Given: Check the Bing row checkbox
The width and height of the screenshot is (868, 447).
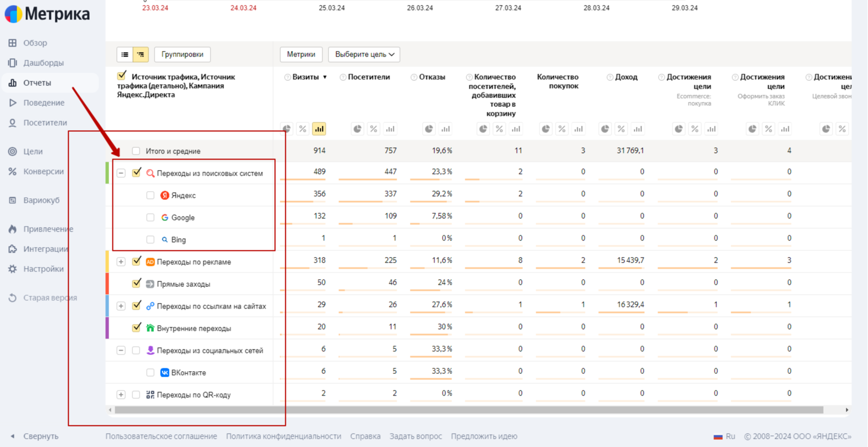Looking at the screenshot, I should [x=150, y=240].
